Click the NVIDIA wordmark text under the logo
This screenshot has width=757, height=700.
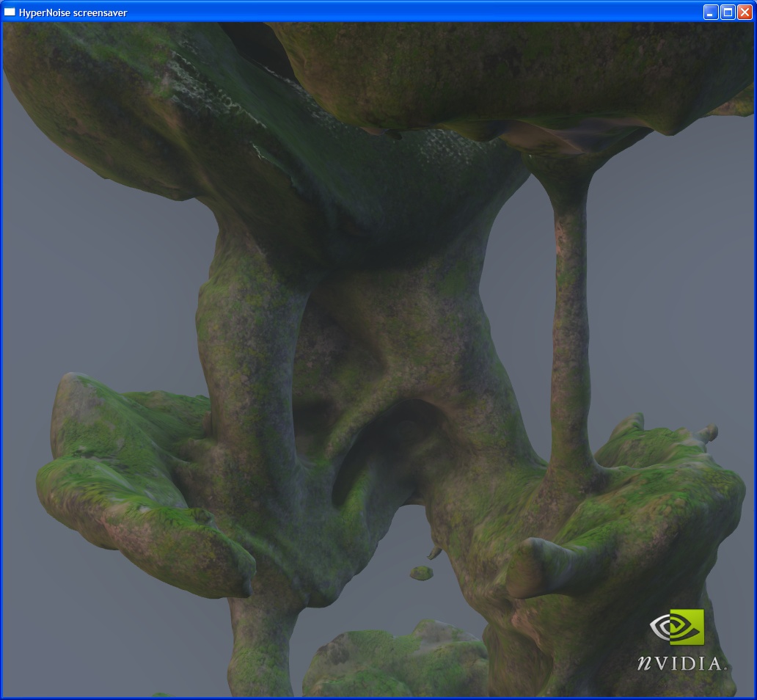pos(681,663)
